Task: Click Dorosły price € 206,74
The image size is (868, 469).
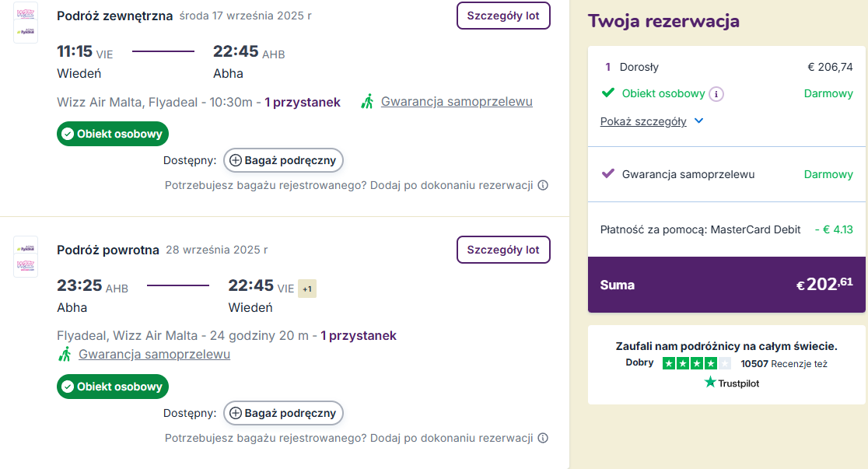Action: [830, 67]
